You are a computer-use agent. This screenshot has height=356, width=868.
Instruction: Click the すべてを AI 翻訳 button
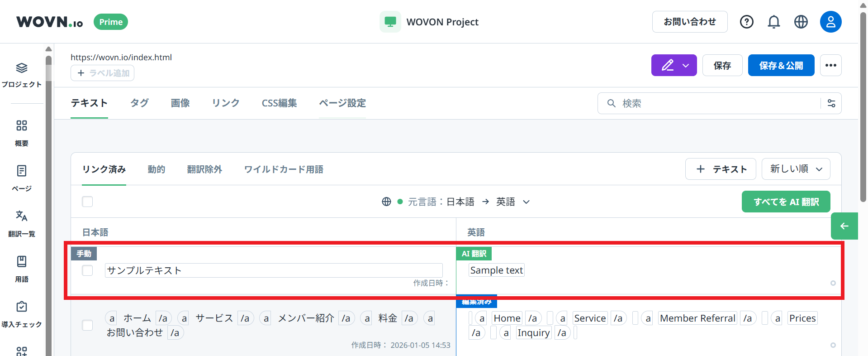786,202
